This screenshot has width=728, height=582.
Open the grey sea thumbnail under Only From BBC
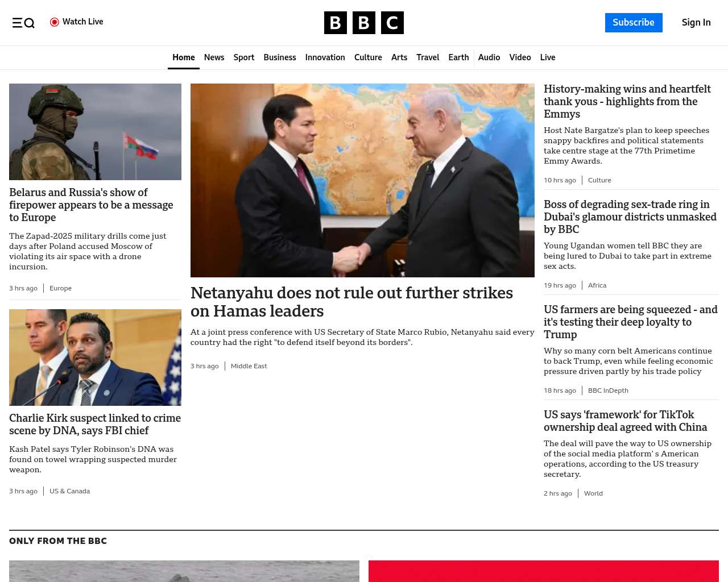coord(184,571)
